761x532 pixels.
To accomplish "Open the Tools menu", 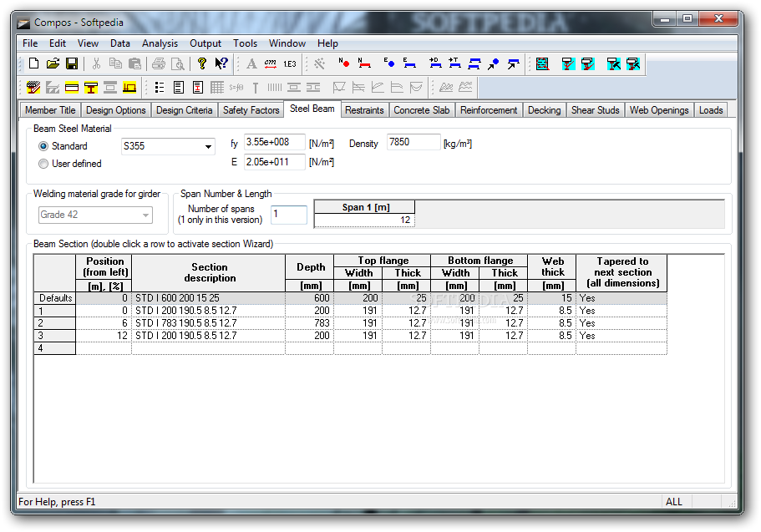I will pyautogui.click(x=245, y=43).
